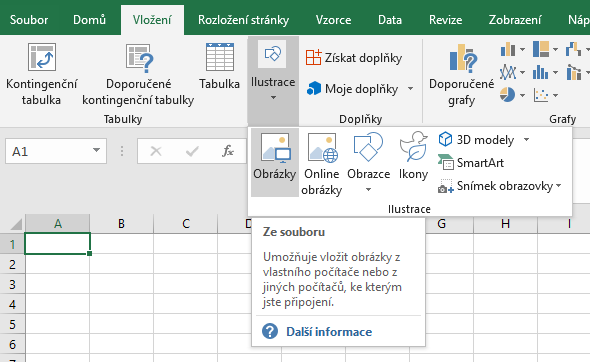Switch to the Domů tab
This screenshot has width=590, height=362.
tap(89, 20)
